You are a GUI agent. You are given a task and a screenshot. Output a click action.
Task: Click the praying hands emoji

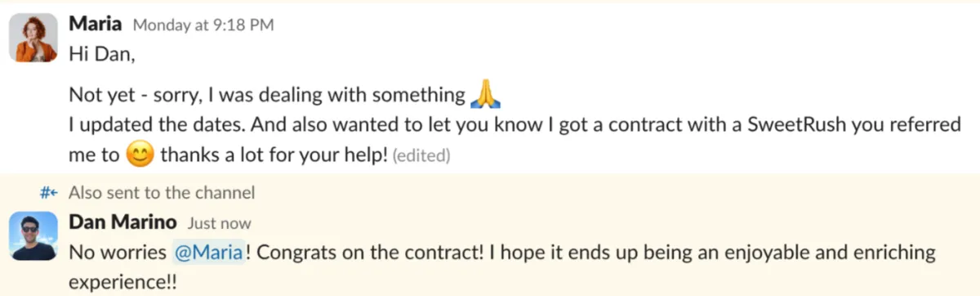pos(485,96)
